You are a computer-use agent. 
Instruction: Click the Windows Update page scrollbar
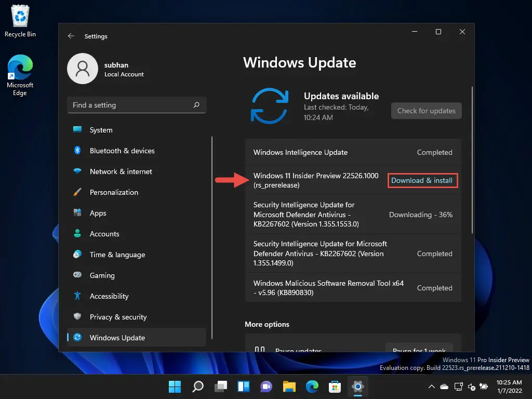(472, 160)
